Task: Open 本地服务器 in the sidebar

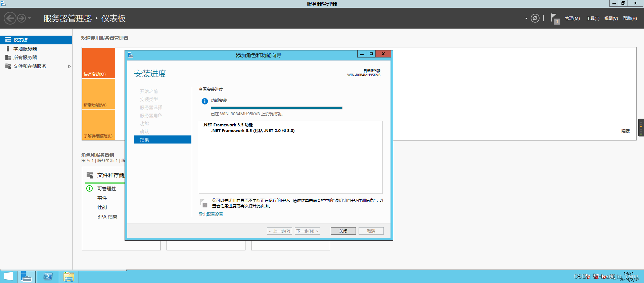Action: (36, 49)
